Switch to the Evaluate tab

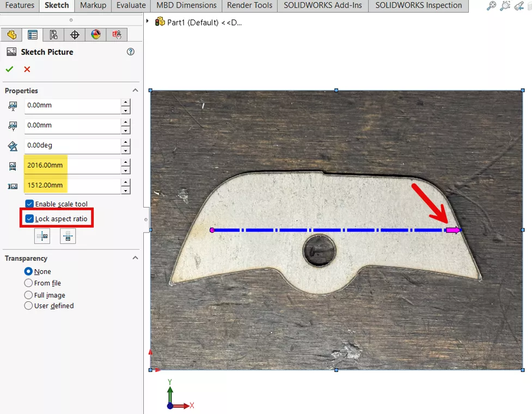pyautogui.click(x=131, y=5)
